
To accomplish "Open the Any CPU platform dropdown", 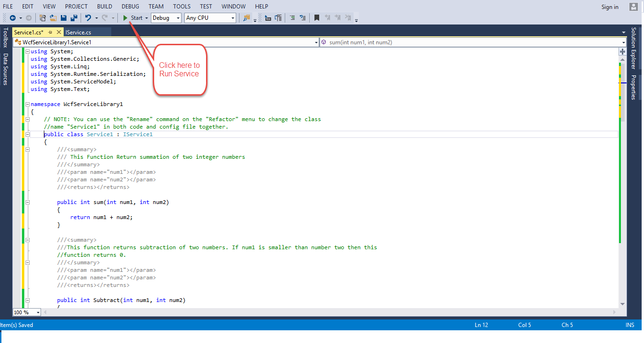I will pos(210,18).
